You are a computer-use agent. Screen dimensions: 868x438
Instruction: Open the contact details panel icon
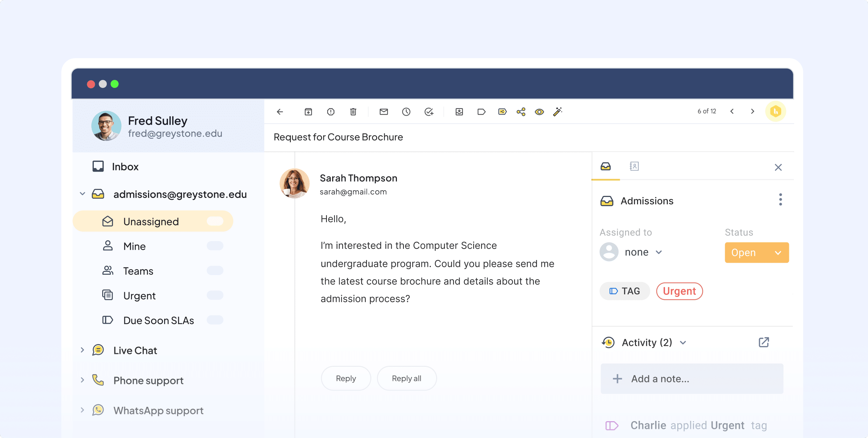point(635,166)
